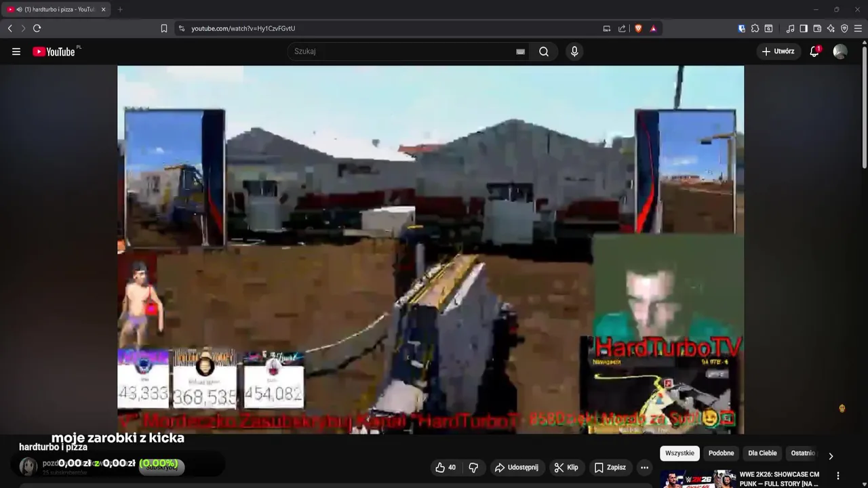The width and height of the screenshot is (868, 488).
Task: Open the blue extension icon in toolbar
Action: [x=742, y=28]
